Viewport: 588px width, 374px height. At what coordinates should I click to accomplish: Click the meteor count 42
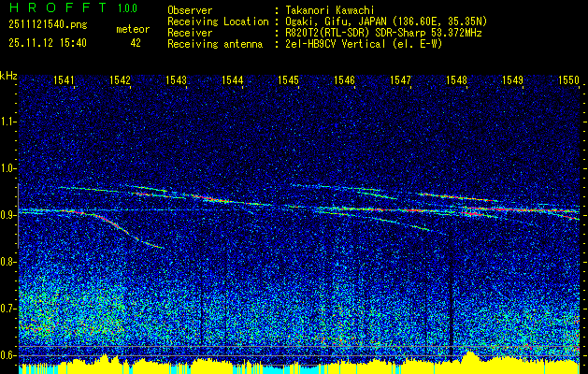tap(136, 43)
